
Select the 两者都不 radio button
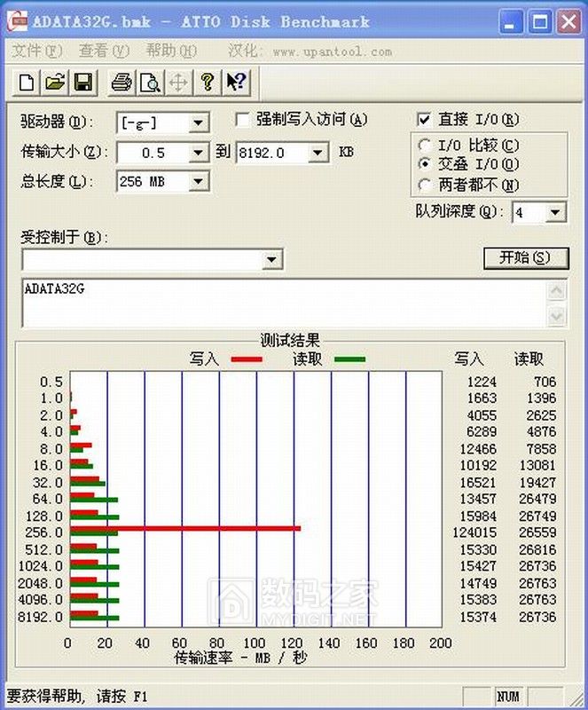coord(424,185)
